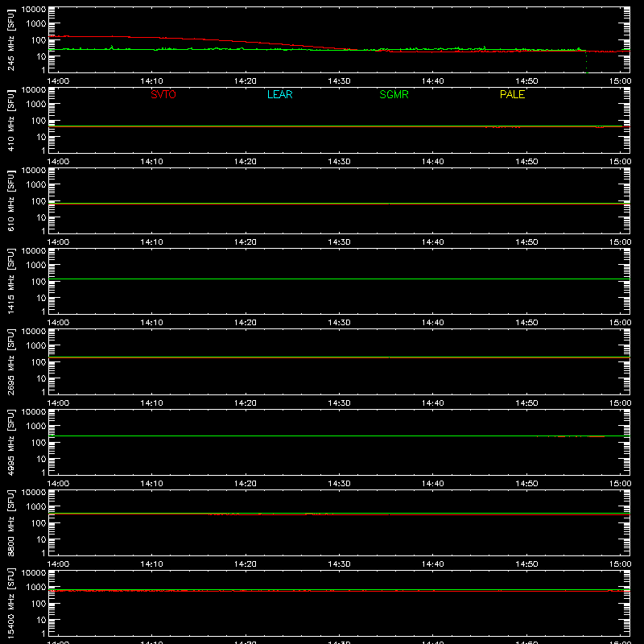
Task: Select the 410 MHz [SFU] axis title
Action: coord(10,121)
